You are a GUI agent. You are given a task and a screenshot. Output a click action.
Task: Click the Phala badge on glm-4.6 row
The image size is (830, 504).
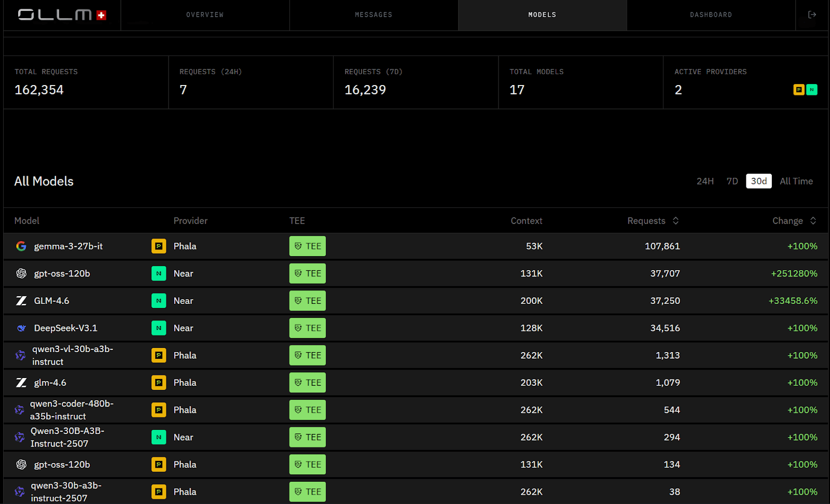tap(159, 383)
